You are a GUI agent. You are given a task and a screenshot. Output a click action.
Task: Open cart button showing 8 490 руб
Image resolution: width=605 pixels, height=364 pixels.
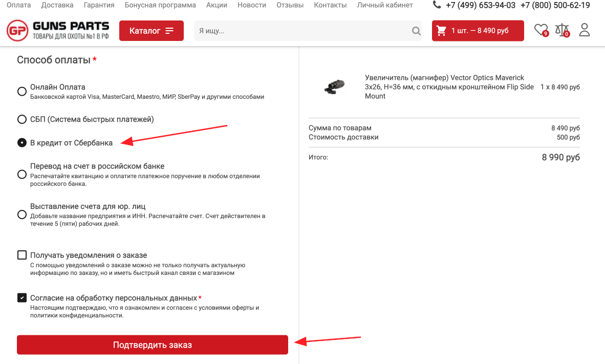pos(478,31)
